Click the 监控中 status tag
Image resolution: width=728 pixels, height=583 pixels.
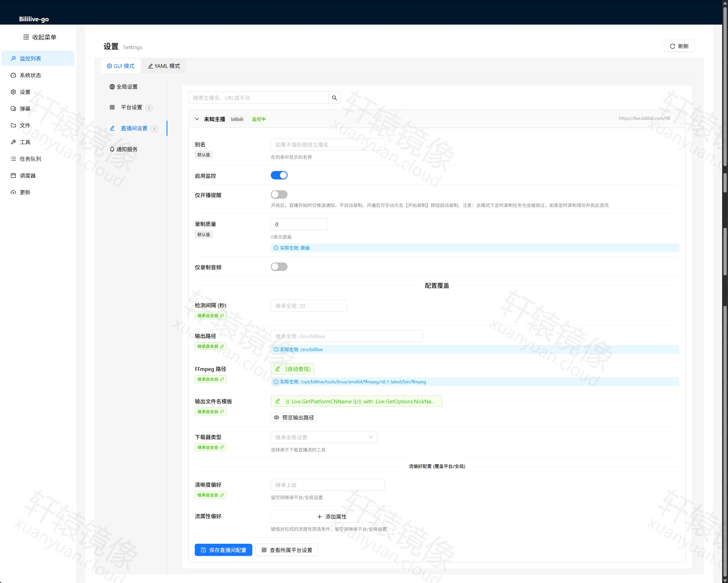click(x=259, y=119)
